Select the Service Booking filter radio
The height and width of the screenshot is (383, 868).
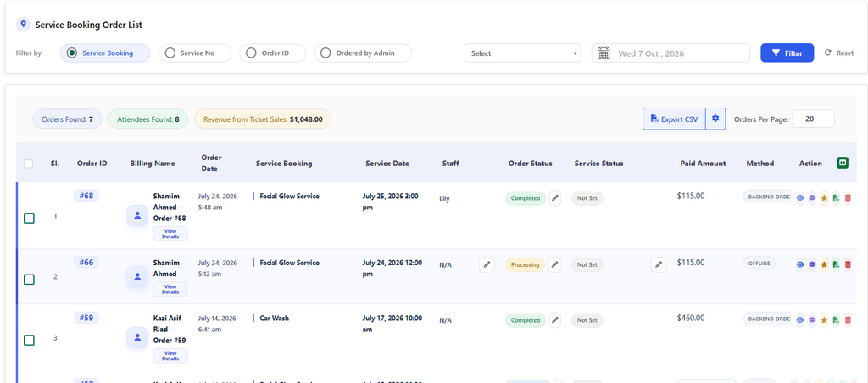71,53
